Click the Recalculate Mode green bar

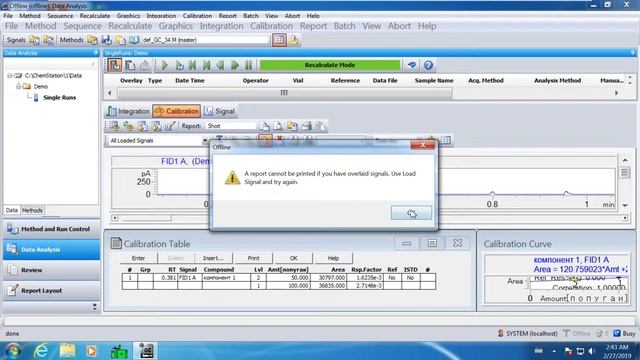coord(330,65)
